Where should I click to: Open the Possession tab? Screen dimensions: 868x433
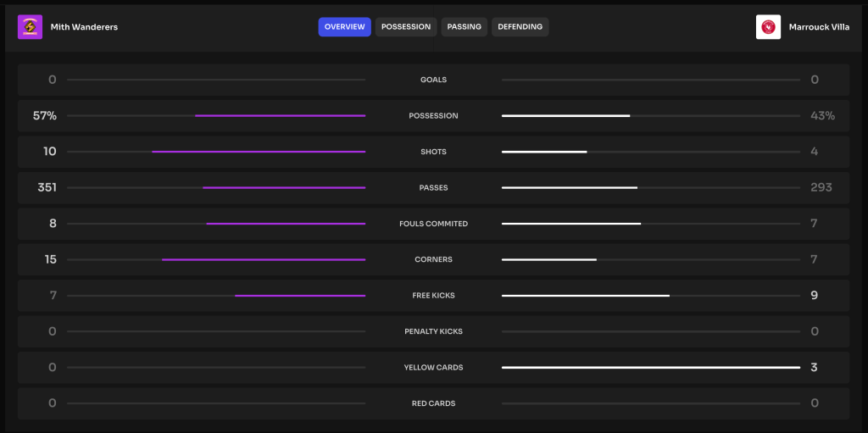click(406, 27)
